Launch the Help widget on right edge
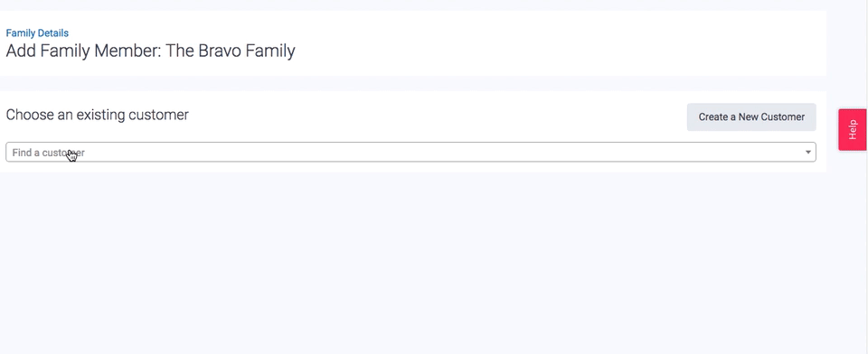This screenshot has width=868, height=354. click(853, 129)
